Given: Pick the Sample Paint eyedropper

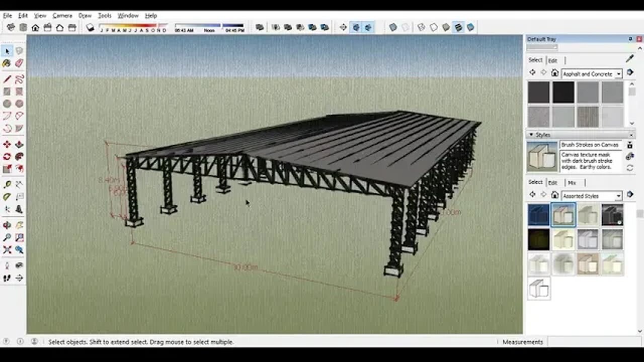Looking at the screenshot, I should pyautogui.click(x=629, y=59).
